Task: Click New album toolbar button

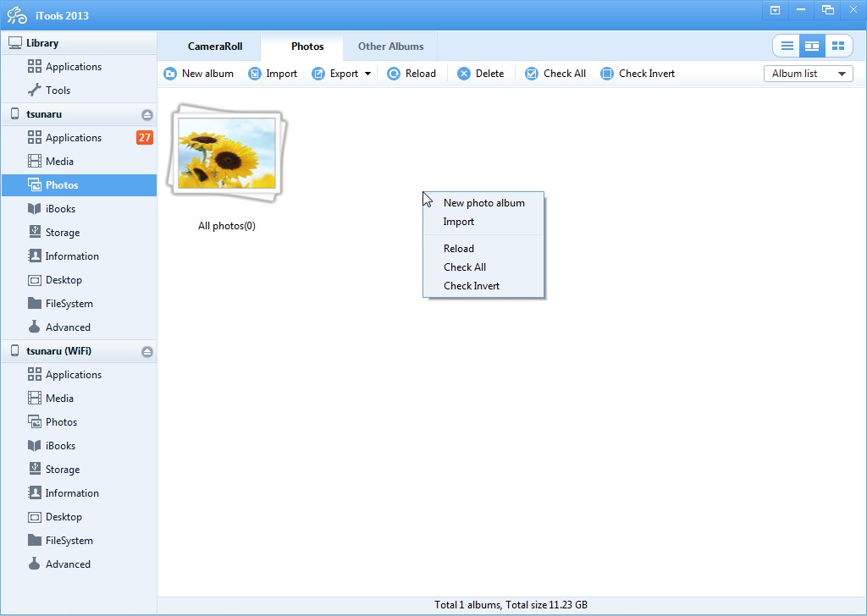Action: (x=198, y=74)
